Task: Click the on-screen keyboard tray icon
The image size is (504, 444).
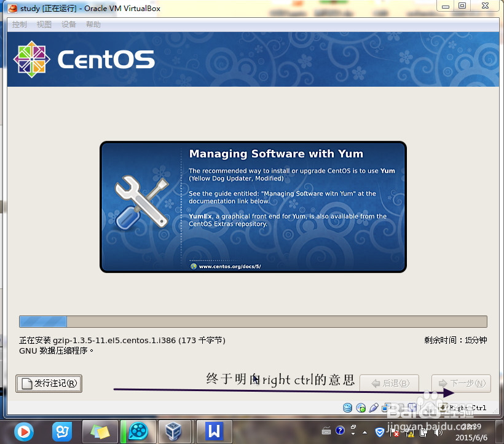Action: pos(326,431)
